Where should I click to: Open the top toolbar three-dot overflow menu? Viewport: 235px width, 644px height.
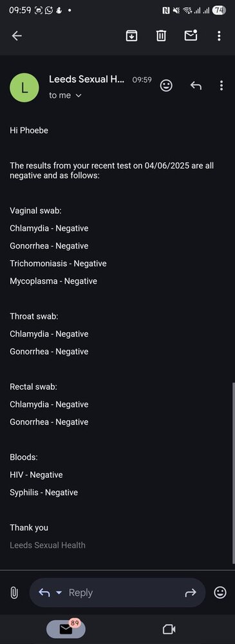coord(219,35)
